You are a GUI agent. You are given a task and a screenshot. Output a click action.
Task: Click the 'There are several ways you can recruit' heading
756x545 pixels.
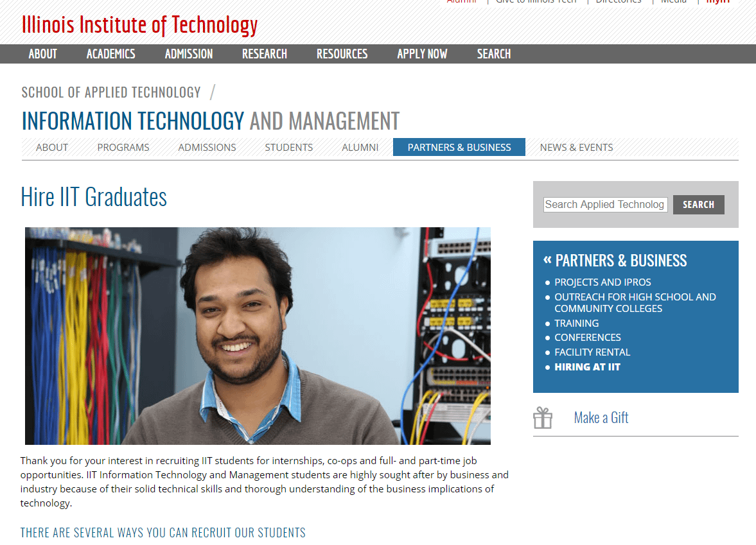point(163,532)
